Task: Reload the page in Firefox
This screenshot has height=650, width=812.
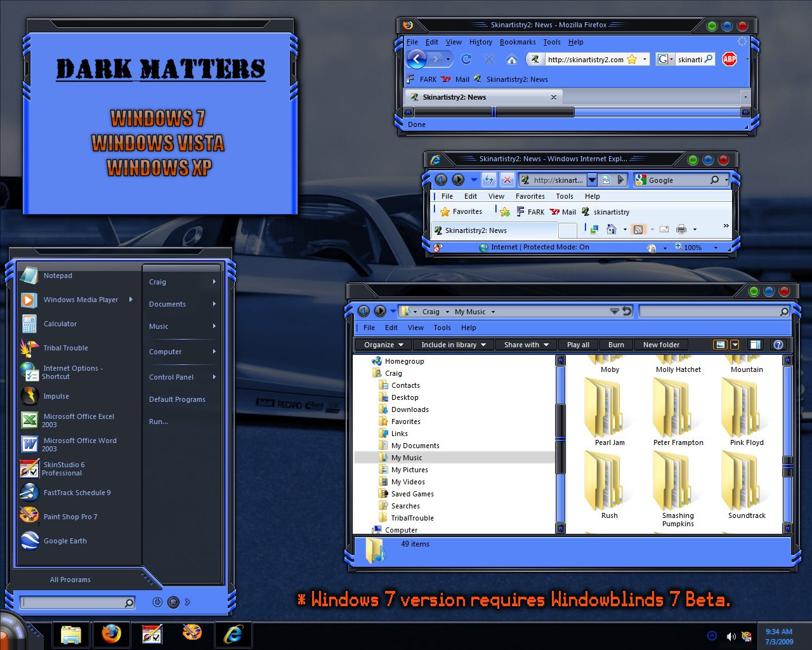Action: (x=466, y=59)
